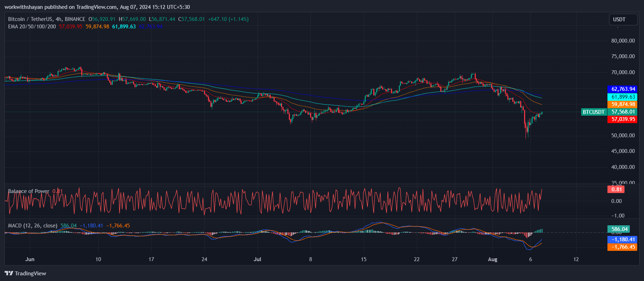Select the Balance of Power indicator label
Screen dimensions: 644x281
point(29,191)
